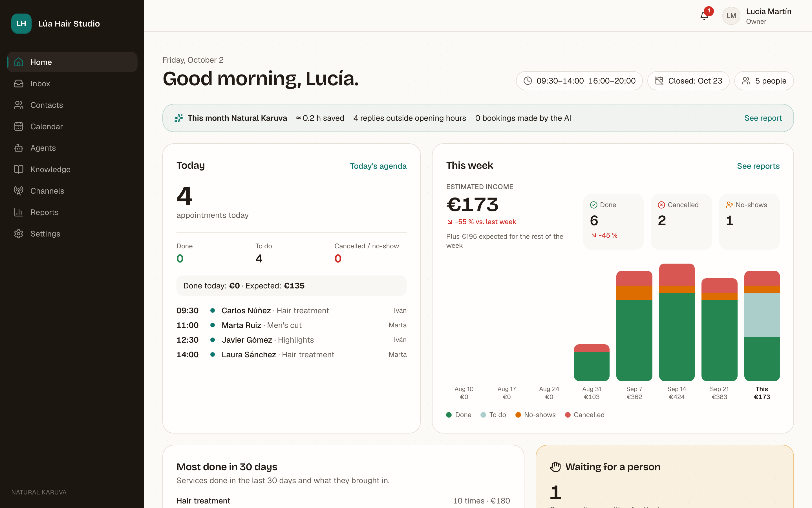Viewport: 812px width, 508px height.
Task: Open the notifications bell
Action: (x=704, y=16)
